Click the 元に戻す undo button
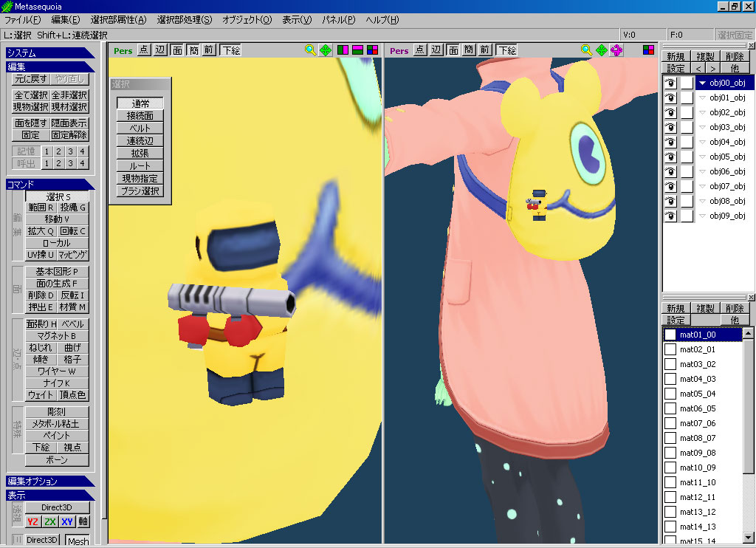756x548 pixels. (x=31, y=78)
